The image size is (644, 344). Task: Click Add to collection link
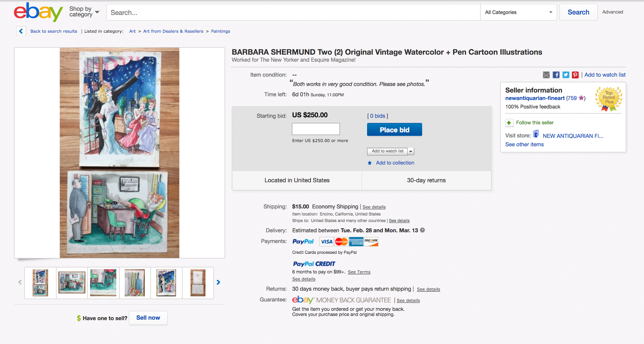(x=395, y=163)
